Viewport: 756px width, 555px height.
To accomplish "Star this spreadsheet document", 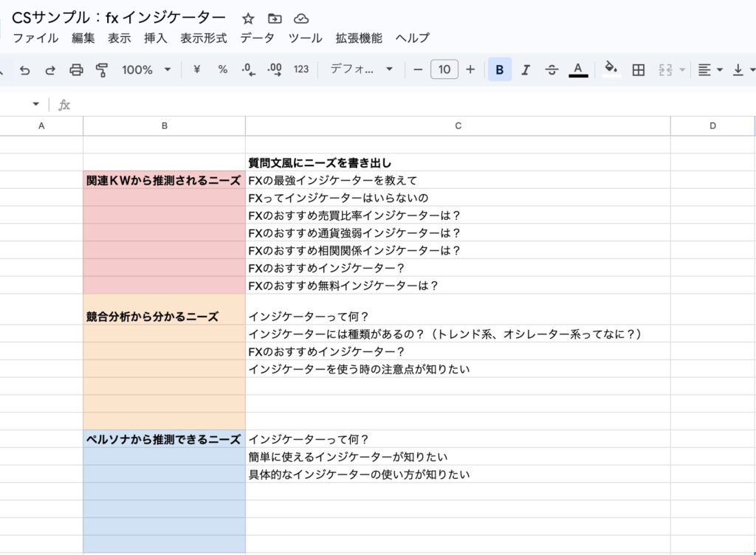I will [x=248, y=18].
